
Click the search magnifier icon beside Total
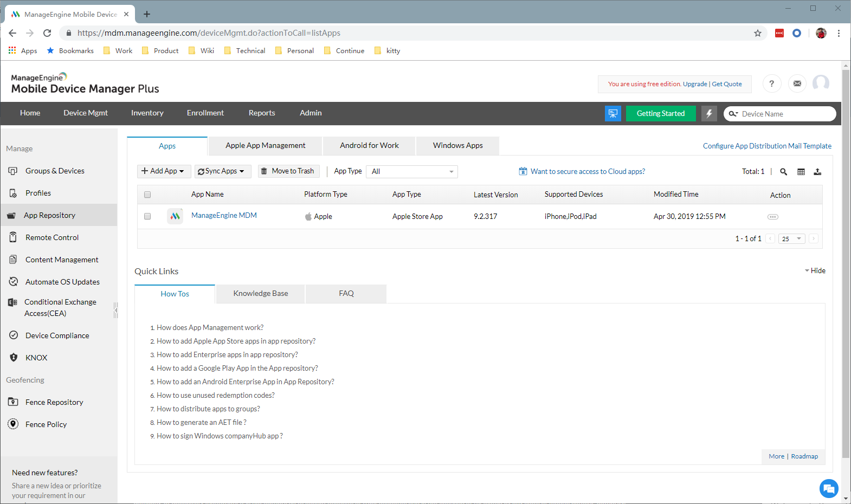pyautogui.click(x=784, y=172)
